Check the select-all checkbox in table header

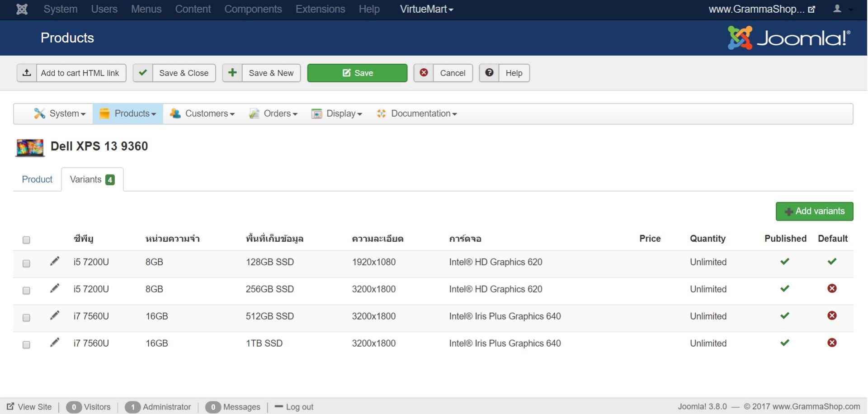click(x=26, y=240)
